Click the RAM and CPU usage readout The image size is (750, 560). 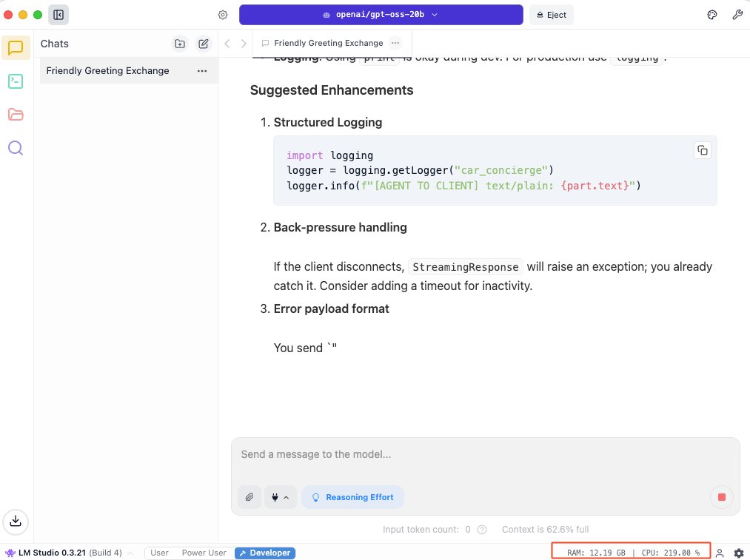click(x=632, y=552)
